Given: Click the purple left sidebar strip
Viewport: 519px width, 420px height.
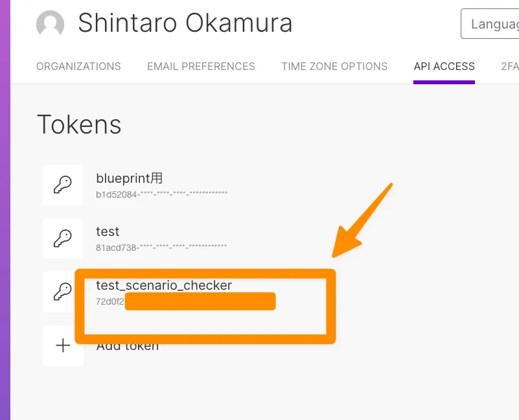Looking at the screenshot, I should [x=5, y=210].
